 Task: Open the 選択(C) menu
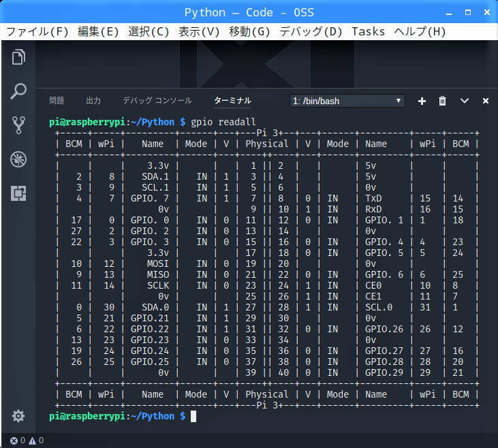pos(149,31)
